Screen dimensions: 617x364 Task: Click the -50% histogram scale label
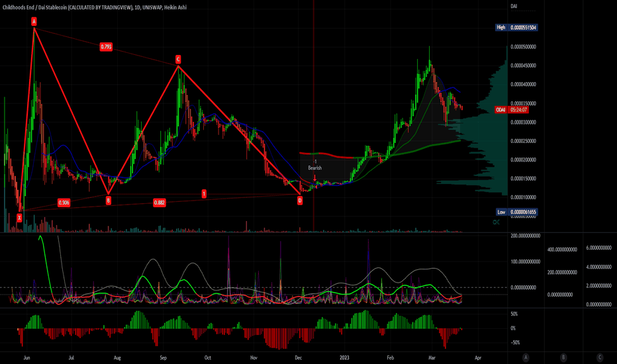515,342
